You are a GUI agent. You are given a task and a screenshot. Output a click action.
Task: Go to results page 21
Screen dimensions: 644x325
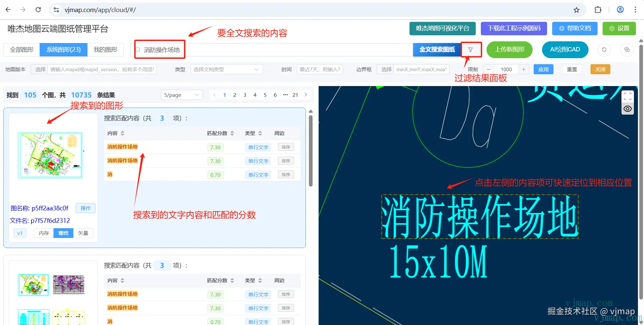click(295, 95)
